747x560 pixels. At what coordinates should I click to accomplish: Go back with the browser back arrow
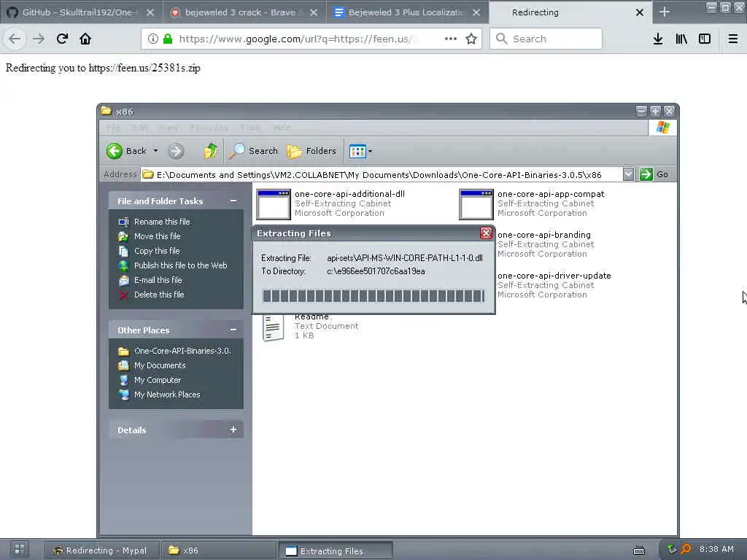[15, 39]
